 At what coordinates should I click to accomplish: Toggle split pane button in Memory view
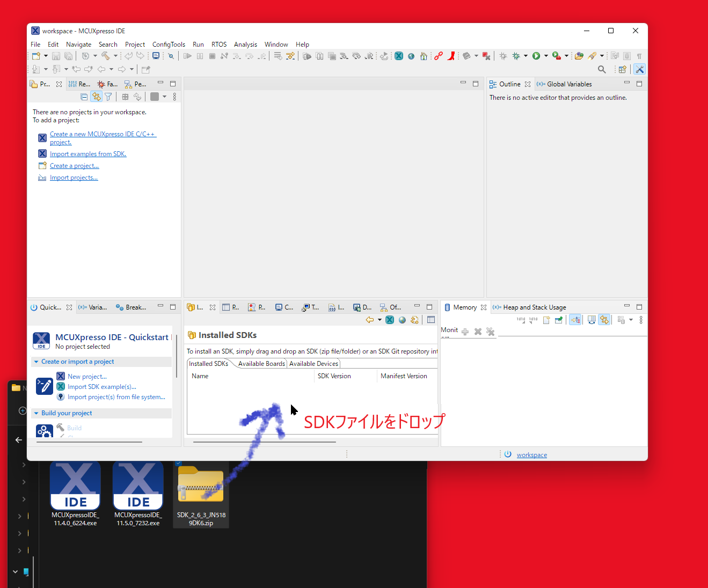pyautogui.click(x=592, y=320)
